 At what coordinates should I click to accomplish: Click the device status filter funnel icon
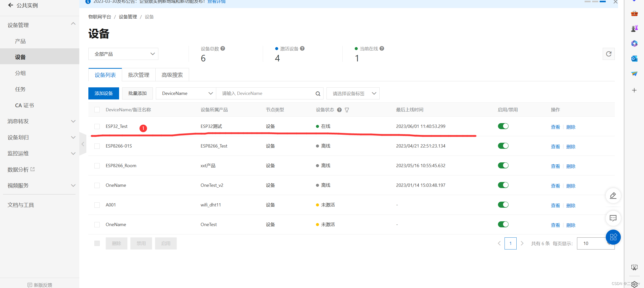click(347, 110)
